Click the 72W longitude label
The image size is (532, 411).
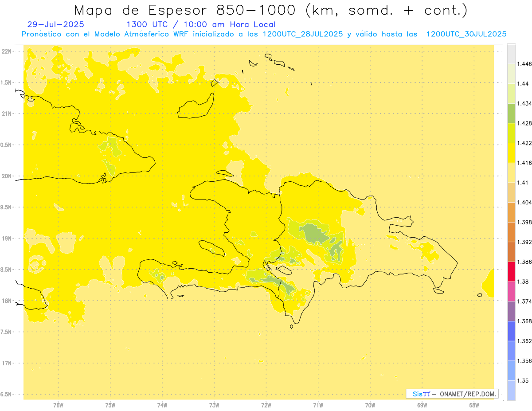point(266,405)
